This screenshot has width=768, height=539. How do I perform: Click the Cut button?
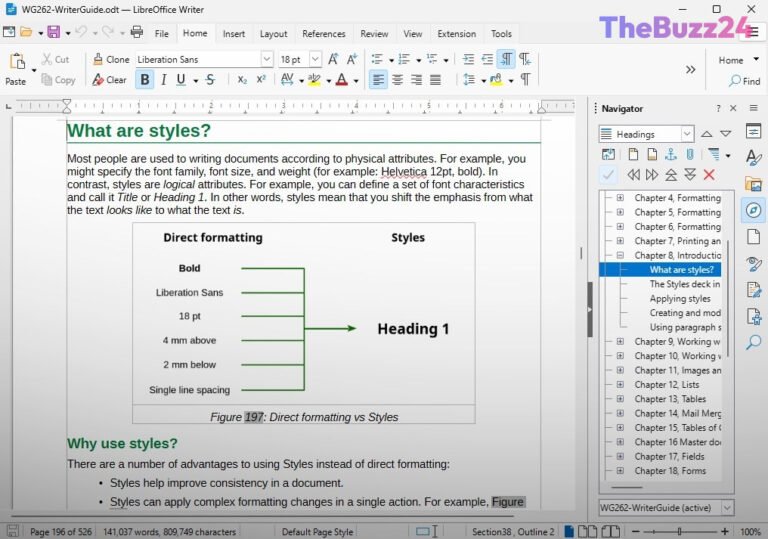(x=55, y=59)
